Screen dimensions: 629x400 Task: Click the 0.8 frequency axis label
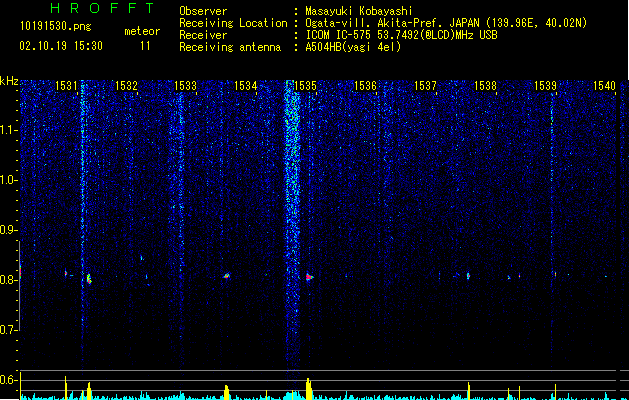[9, 280]
